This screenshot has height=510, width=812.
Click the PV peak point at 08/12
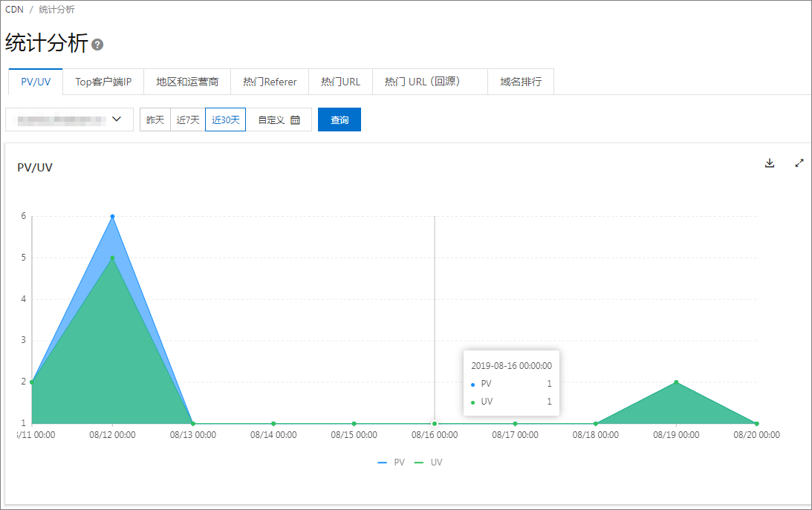(112, 216)
